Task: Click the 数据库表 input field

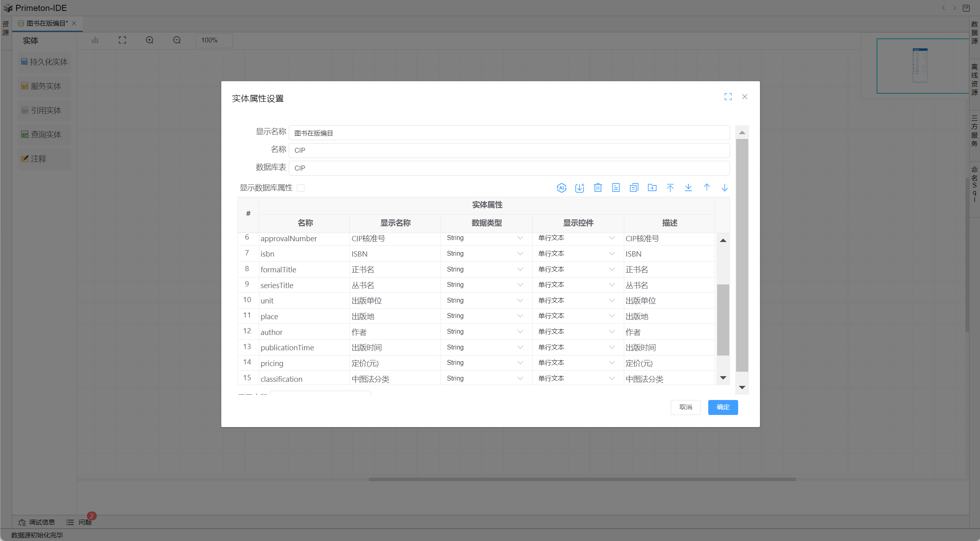Action: pyautogui.click(x=509, y=168)
